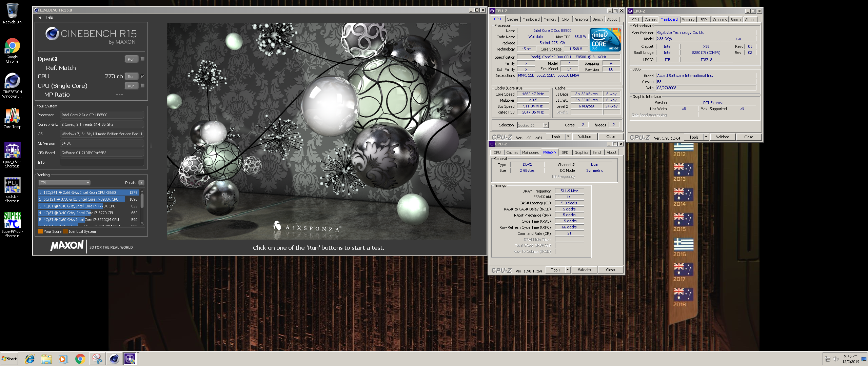Switch to SPD tab in CPU-Z Memory window
868x366 pixels.
[x=565, y=153]
